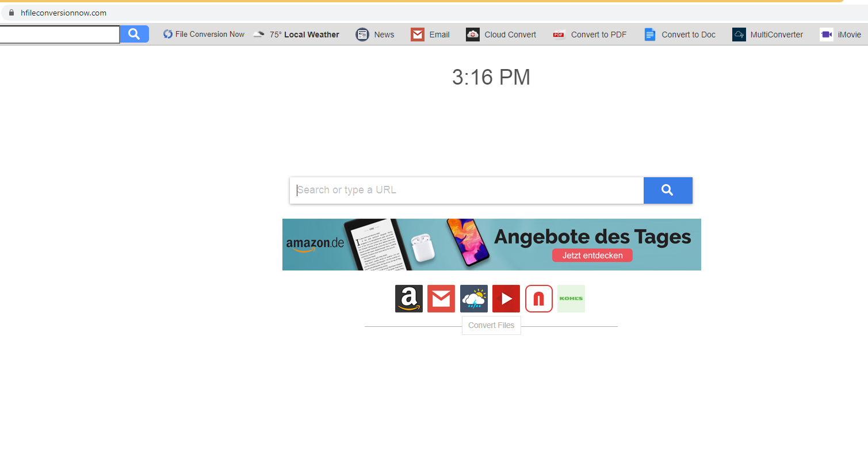Open the red play-button shortcut tile
868x450 pixels.
506,299
